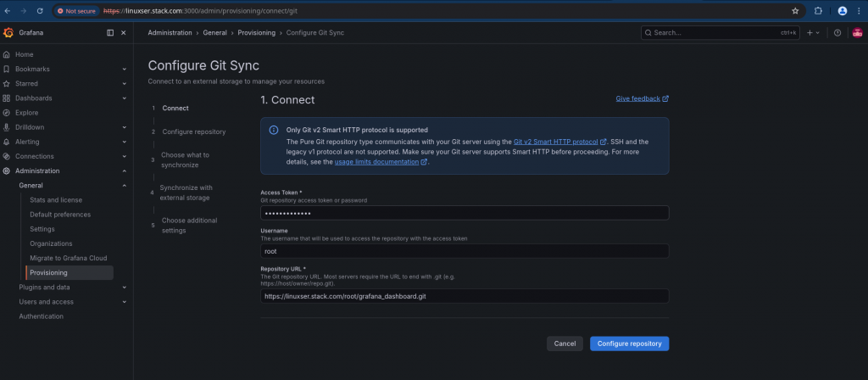Screen dimensions: 868x380
Task: Open Migrate to Grafana Cloud
Action: pos(69,258)
